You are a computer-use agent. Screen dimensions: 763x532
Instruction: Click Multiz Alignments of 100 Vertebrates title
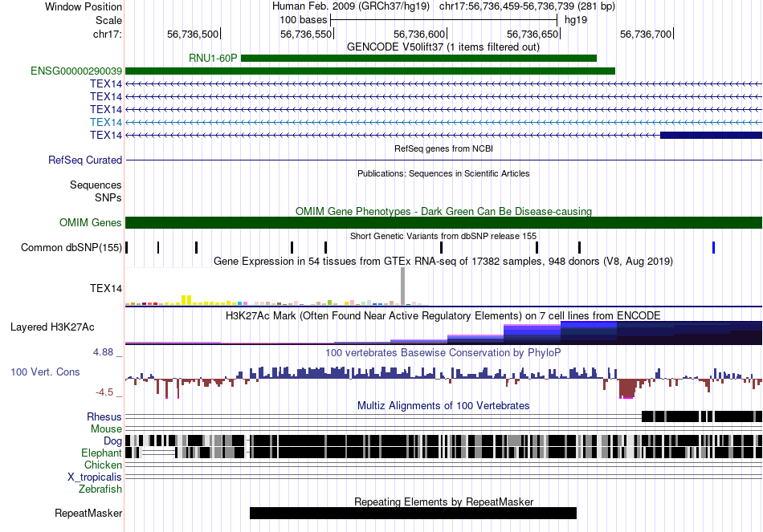[443, 405]
